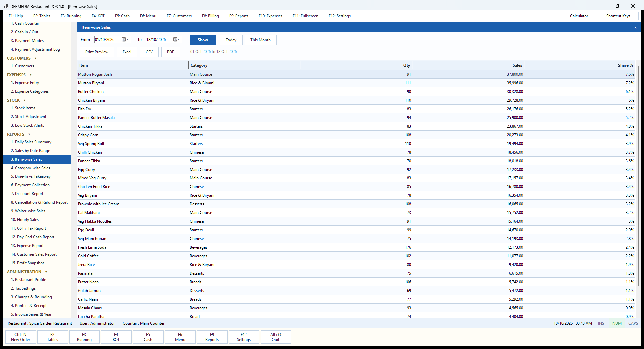The height and width of the screenshot is (349, 644).
Task: Open the F8: Billing menu
Action: click(210, 16)
